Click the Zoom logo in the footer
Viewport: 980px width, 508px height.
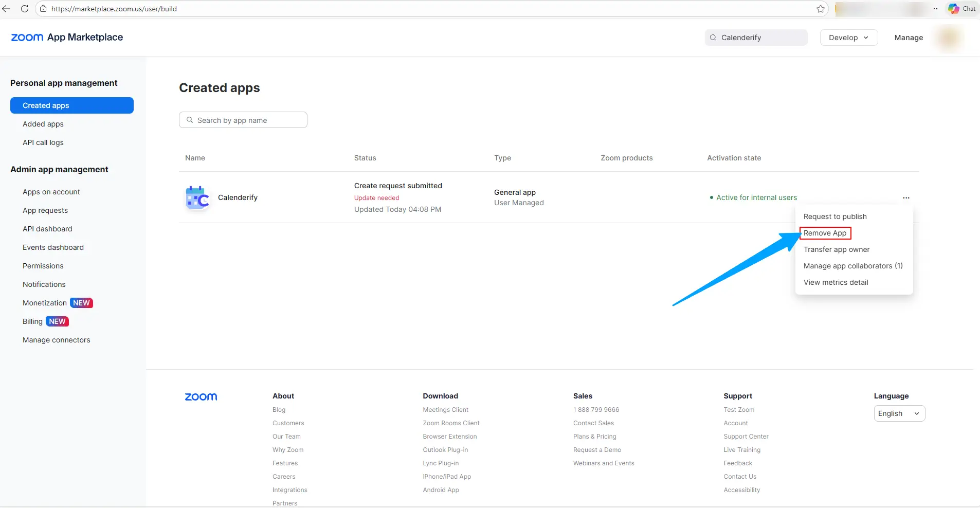pos(201,397)
